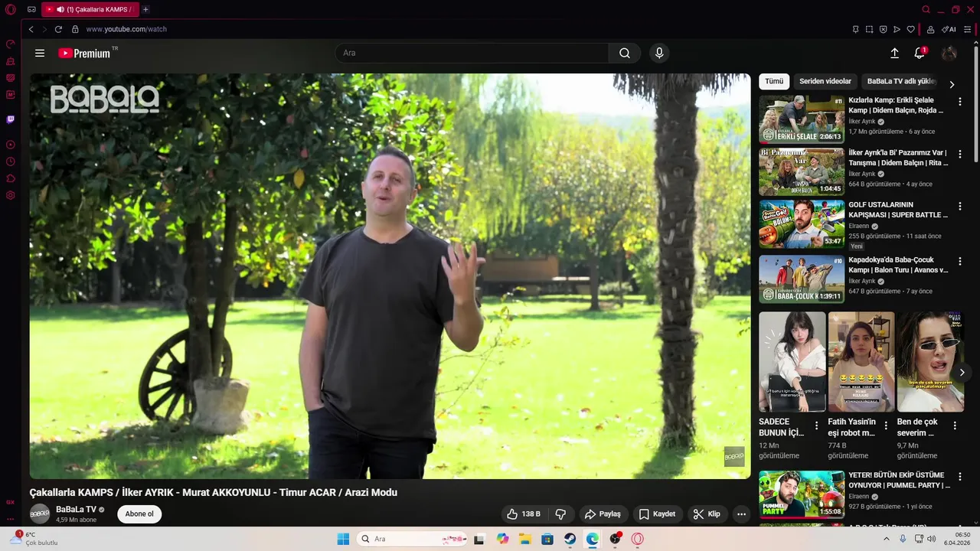
Task: Take a snapshot with the capture icon
Action: tap(869, 29)
